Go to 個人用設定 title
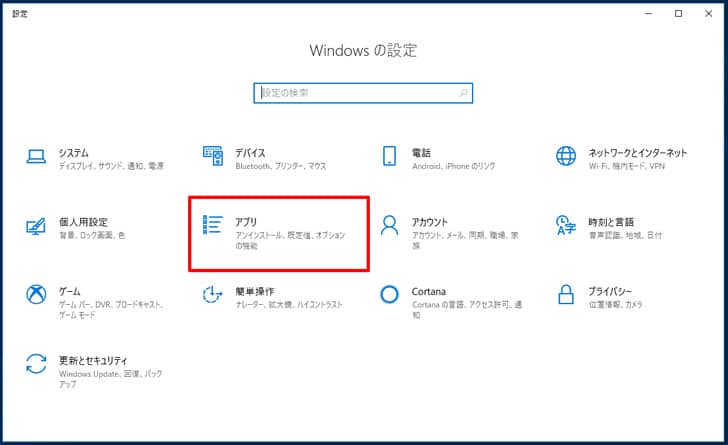728x445 pixels. pyautogui.click(x=83, y=222)
